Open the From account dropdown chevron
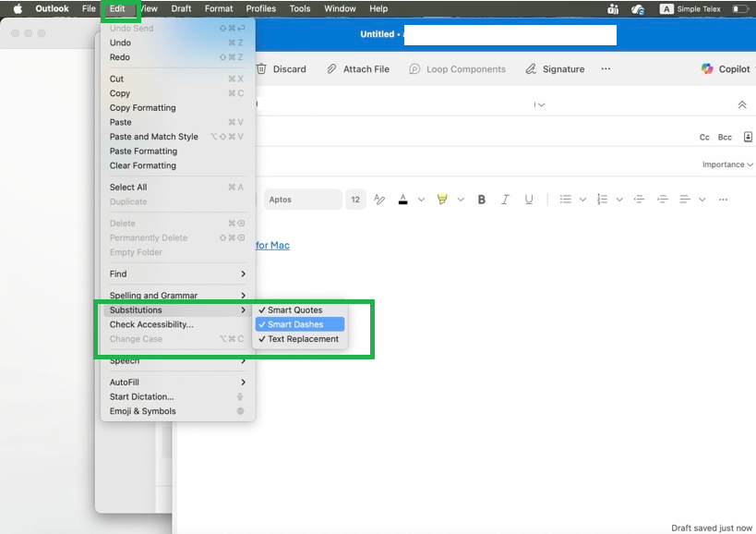This screenshot has width=756, height=534. pyautogui.click(x=542, y=104)
